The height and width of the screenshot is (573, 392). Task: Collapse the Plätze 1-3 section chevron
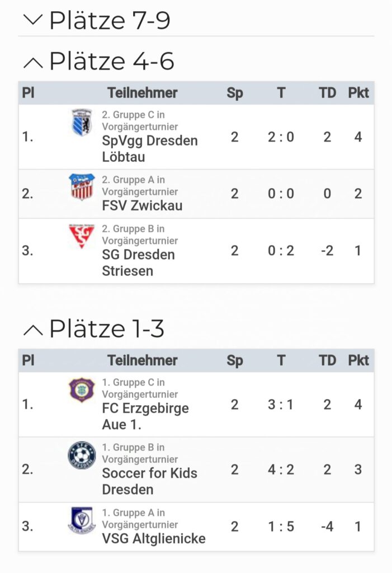pyautogui.click(x=33, y=330)
